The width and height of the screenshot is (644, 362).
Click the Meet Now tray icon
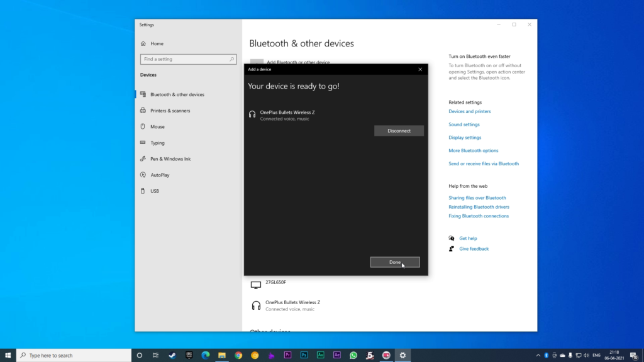pos(555,355)
